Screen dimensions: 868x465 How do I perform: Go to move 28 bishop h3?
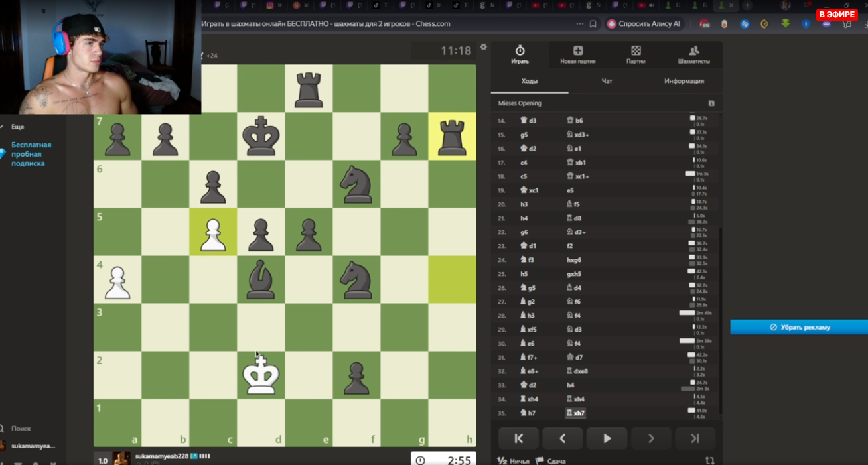point(528,315)
